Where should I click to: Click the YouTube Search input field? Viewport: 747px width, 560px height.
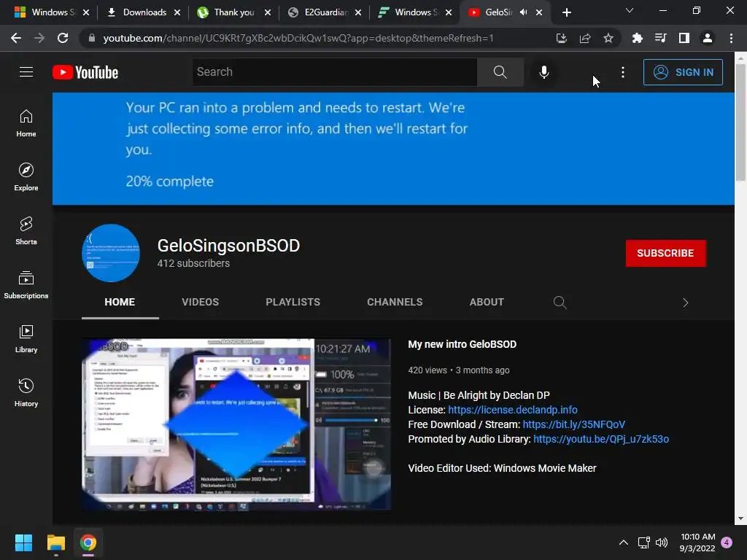click(334, 72)
